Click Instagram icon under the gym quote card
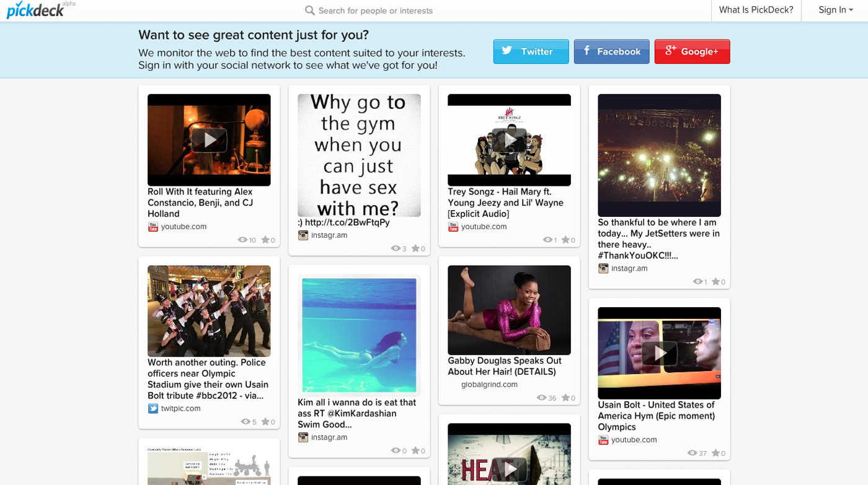This screenshot has width=868, height=485. [303, 235]
